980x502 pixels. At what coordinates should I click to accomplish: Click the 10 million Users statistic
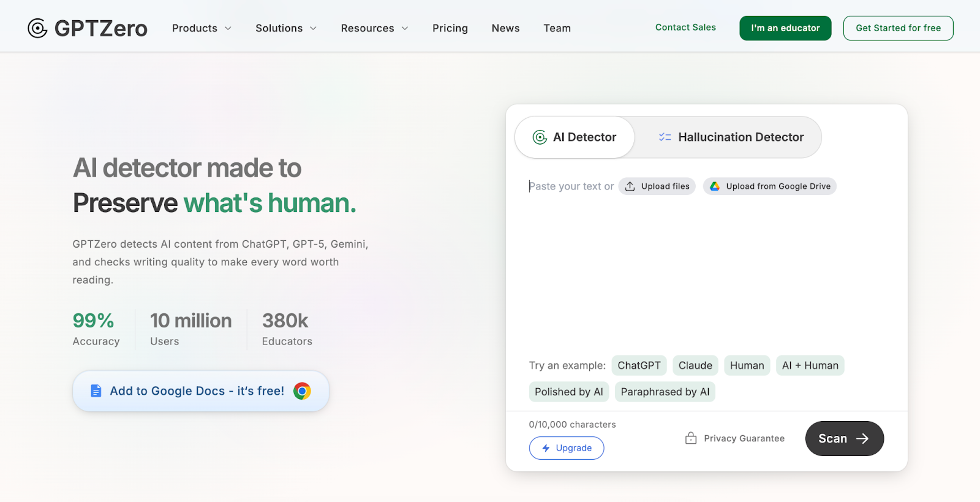[191, 329]
